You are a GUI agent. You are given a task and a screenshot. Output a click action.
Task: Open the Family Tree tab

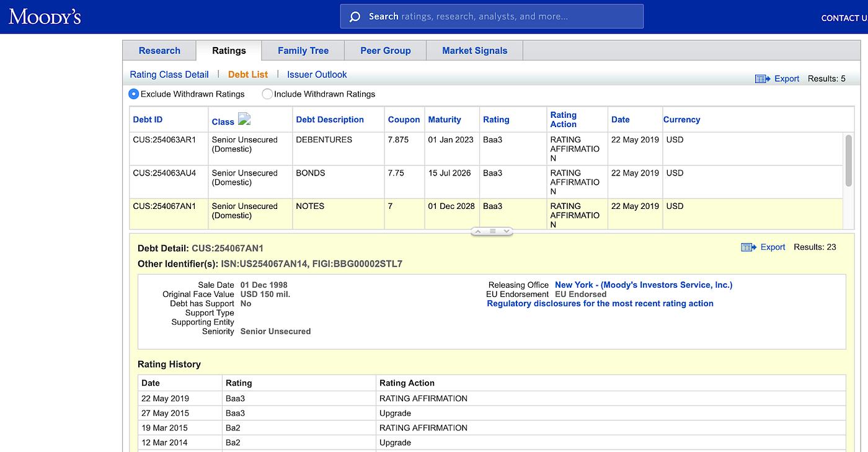303,51
